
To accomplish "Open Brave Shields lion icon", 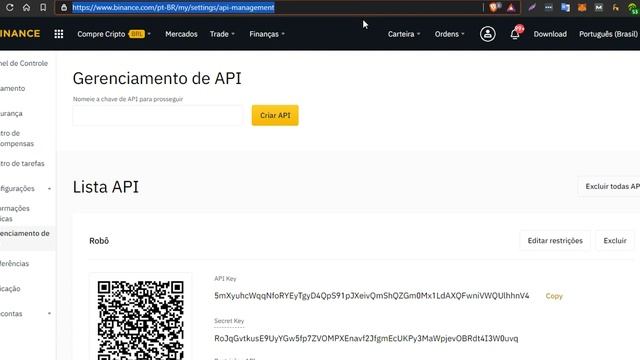I will coord(493,7).
